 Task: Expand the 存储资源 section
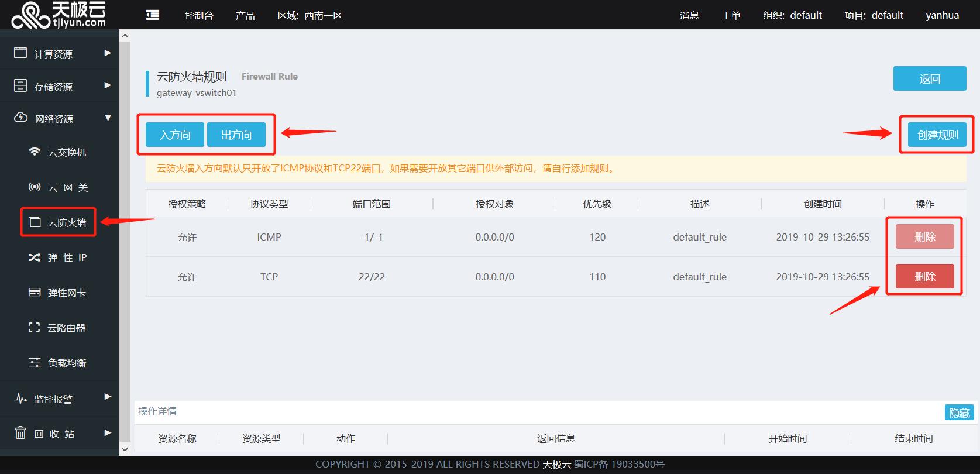click(x=59, y=87)
